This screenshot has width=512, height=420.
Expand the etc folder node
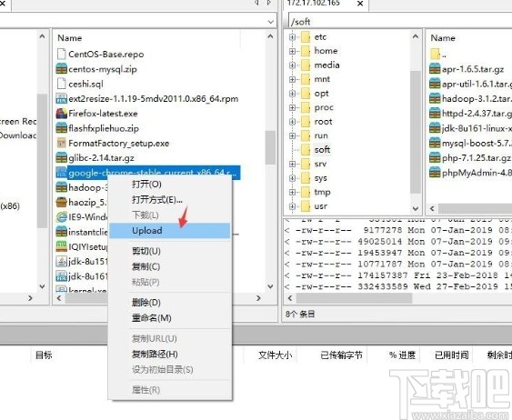(x=292, y=37)
